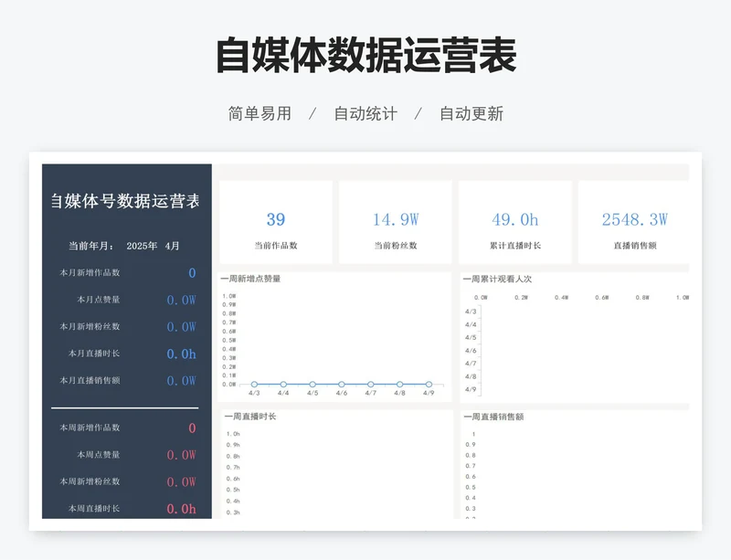Select the red value beside 本周点赞量
731x560 pixels.
point(181,455)
